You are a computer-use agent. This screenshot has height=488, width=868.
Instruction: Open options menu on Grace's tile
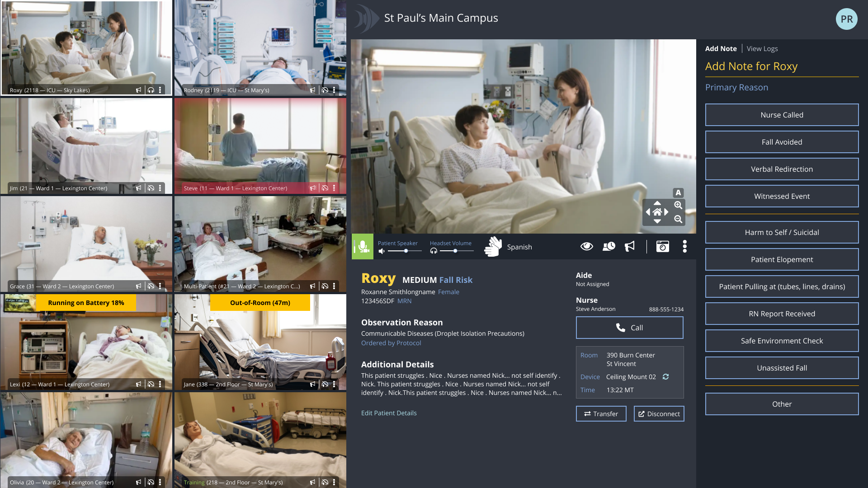[160, 286]
